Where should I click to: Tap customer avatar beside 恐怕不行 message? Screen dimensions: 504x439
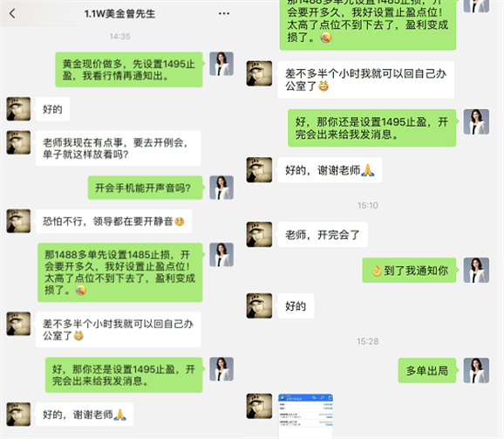click(x=18, y=221)
